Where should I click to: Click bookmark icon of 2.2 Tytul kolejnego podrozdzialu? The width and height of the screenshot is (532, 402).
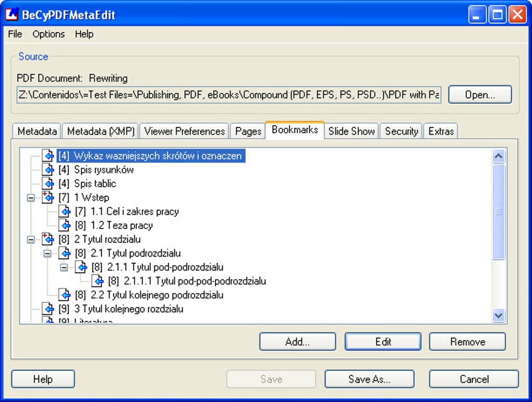(65, 295)
